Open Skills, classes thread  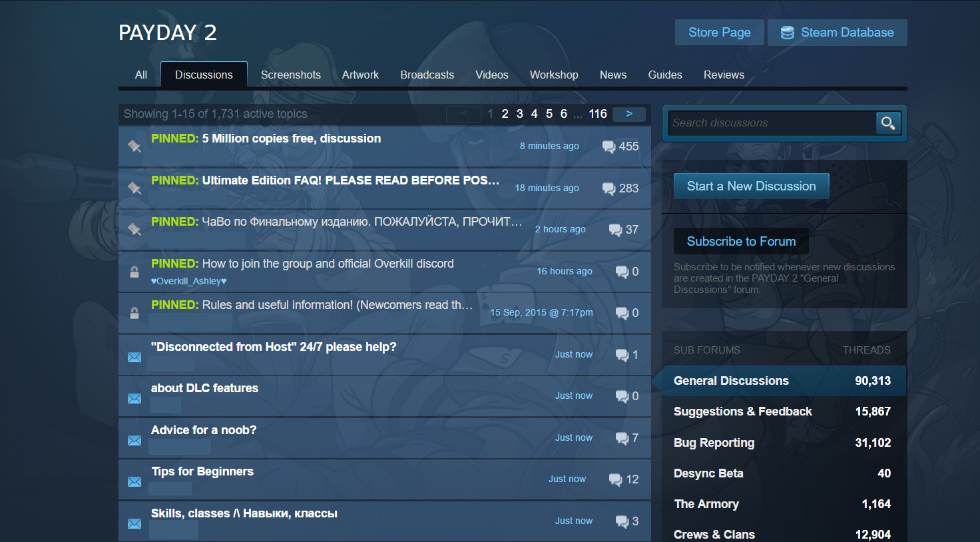click(x=244, y=513)
